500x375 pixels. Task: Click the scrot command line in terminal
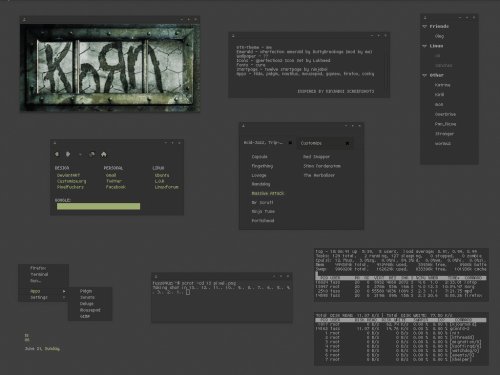point(194,283)
